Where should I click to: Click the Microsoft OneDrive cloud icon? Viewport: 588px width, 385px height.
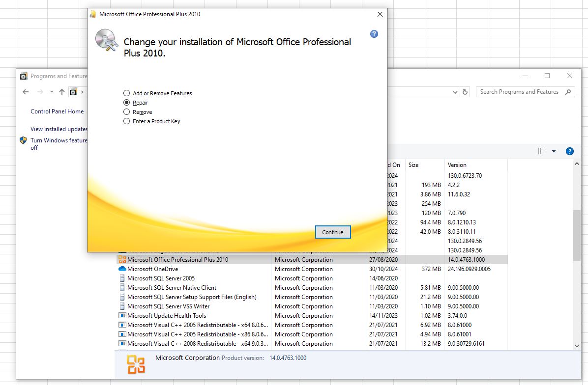click(122, 269)
